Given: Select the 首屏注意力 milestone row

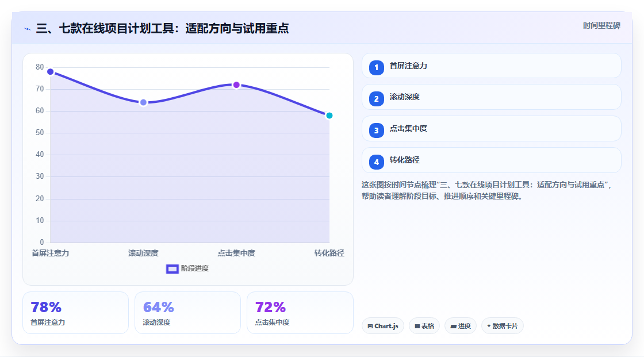Looking at the screenshot, I should 491,66.
